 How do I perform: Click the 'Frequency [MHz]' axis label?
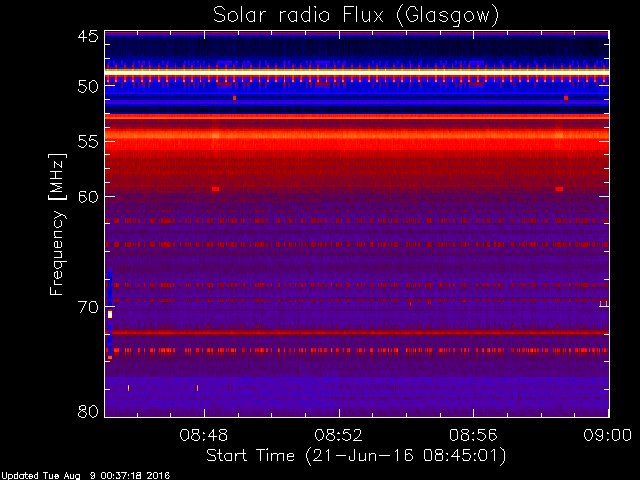pos(57,224)
